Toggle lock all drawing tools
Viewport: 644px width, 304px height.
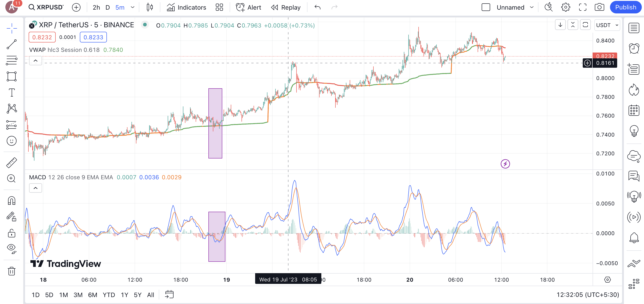pos(11,233)
